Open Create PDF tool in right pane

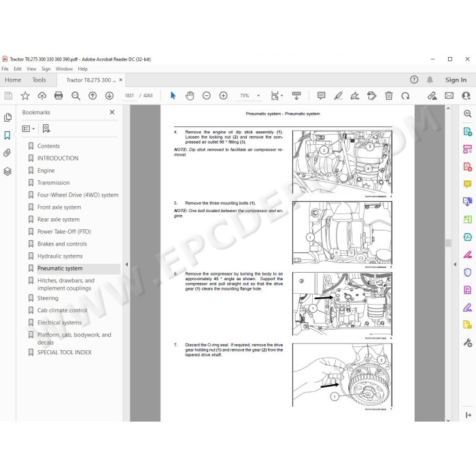(x=468, y=167)
